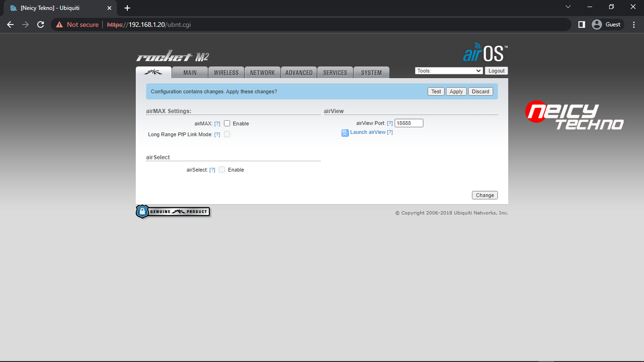Click the Not secure warning indicator

[77, 25]
